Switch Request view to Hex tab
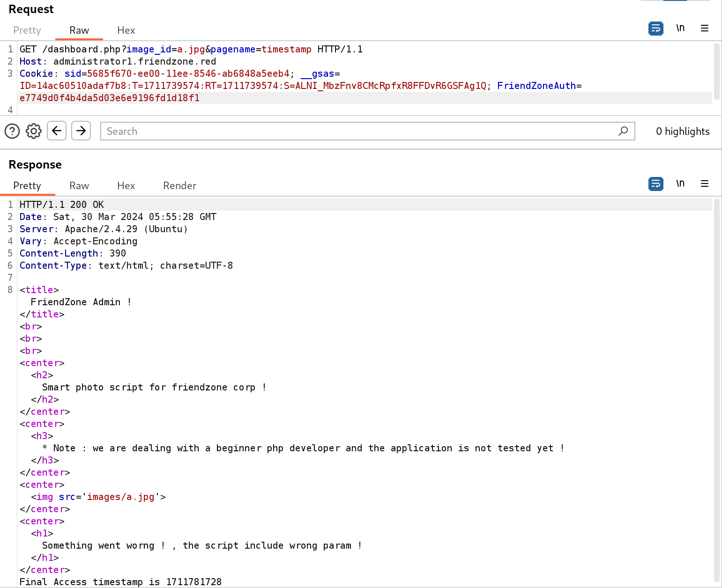 (x=126, y=30)
